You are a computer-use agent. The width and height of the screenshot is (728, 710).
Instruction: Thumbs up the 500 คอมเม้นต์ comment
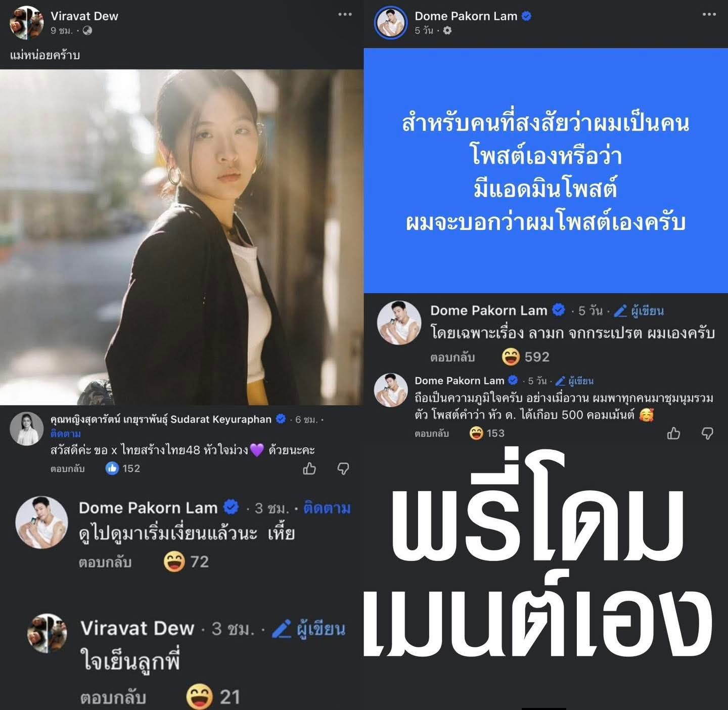[673, 433]
